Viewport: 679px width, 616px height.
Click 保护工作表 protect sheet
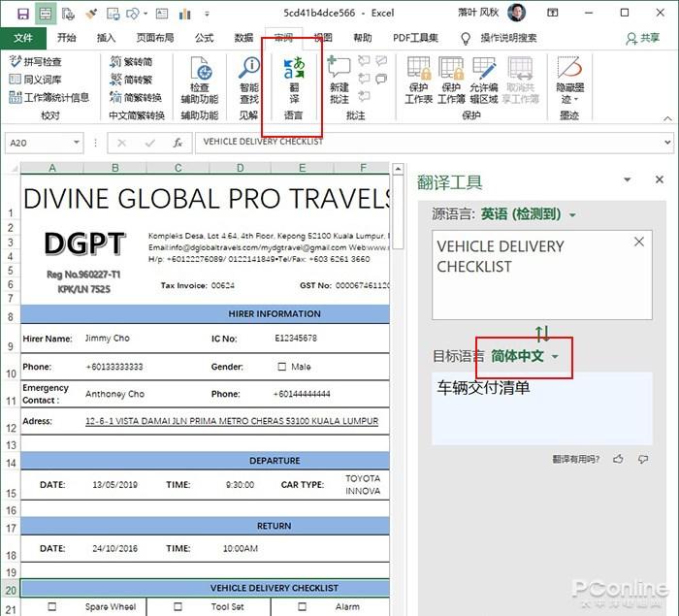click(418, 81)
